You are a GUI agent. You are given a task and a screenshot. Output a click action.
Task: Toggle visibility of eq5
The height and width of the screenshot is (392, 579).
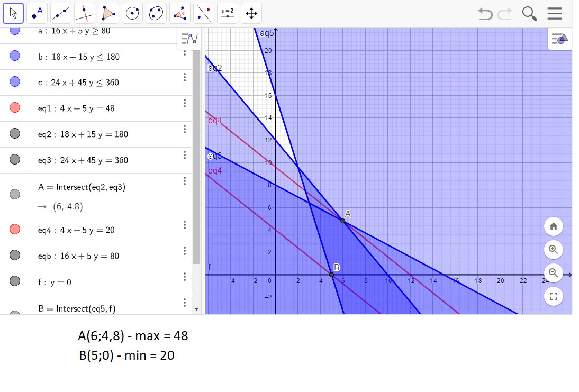pyautogui.click(x=15, y=255)
